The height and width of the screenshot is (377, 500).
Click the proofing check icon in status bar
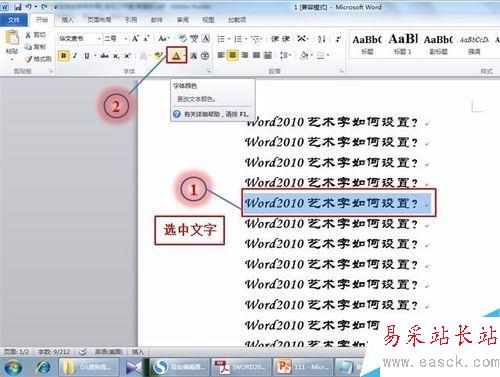pos(83,351)
